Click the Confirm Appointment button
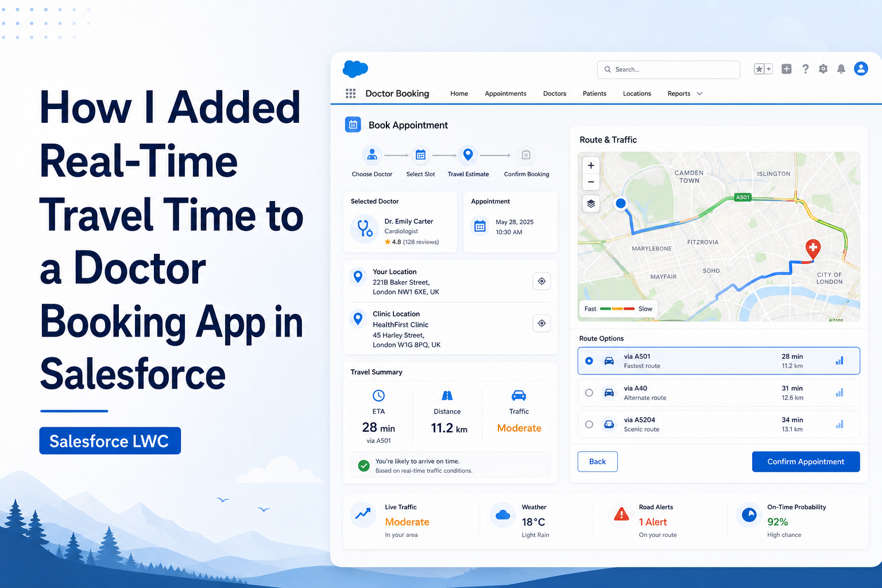The image size is (882, 588). click(806, 462)
